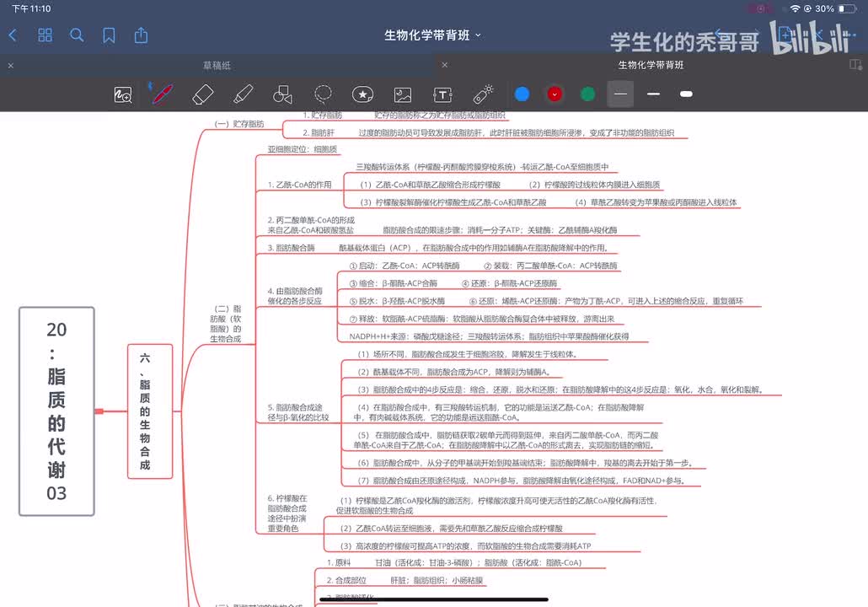Open the Elements sticker tool

click(x=362, y=94)
